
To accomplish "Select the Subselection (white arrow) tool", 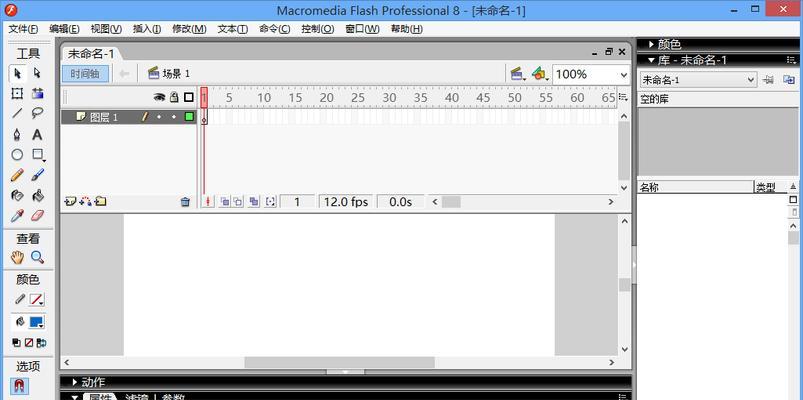I will (37, 74).
